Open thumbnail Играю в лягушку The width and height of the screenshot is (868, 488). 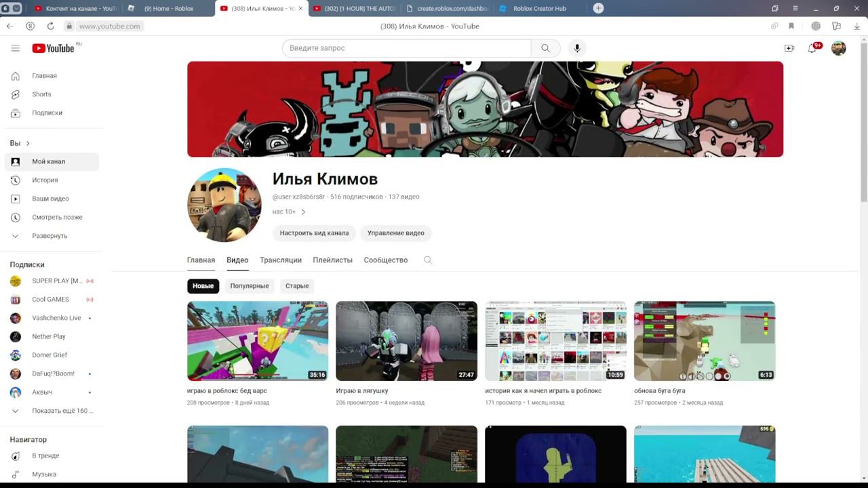coord(406,341)
